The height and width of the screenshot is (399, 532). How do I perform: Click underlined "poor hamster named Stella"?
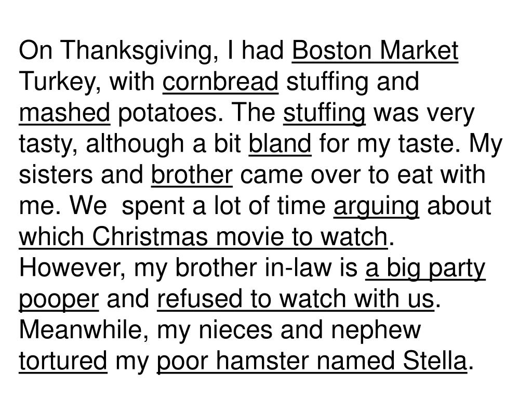[312, 362]
